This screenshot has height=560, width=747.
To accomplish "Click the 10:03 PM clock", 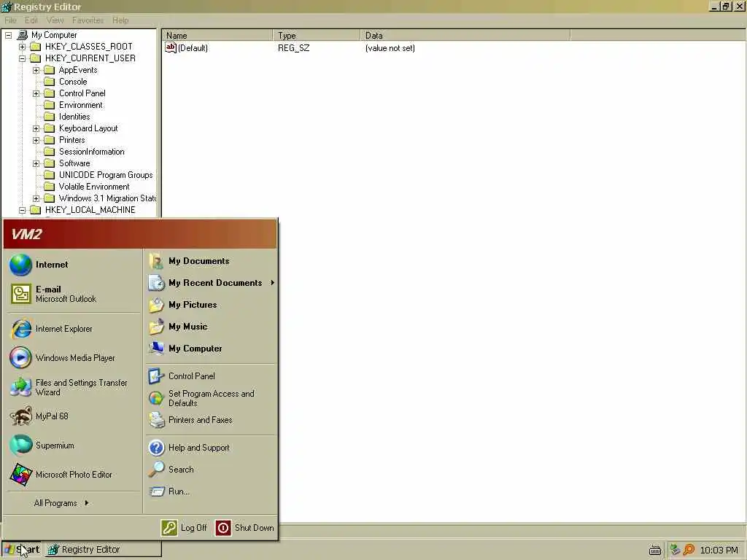I will click(719, 550).
